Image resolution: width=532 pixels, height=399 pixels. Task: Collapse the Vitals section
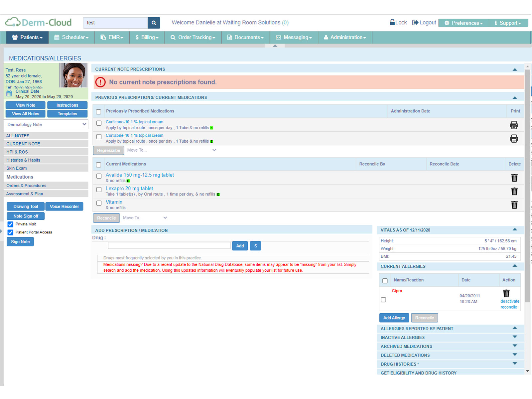tap(515, 229)
